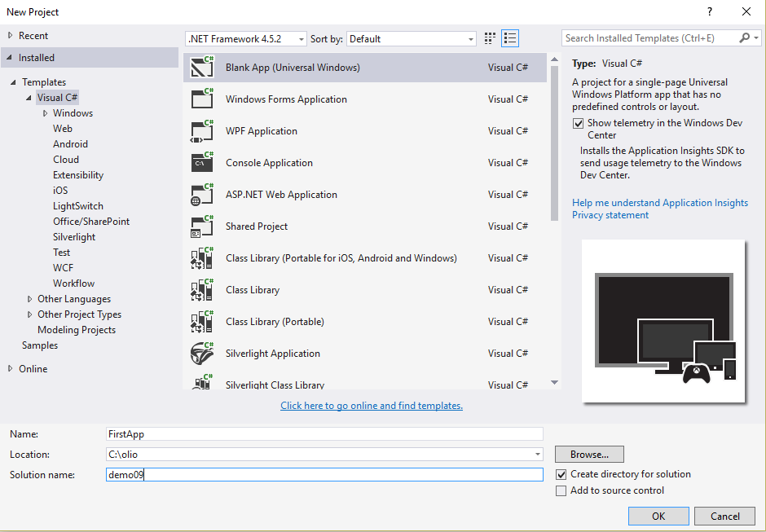The width and height of the screenshot is (766, 532).
Task: Switch to small icons view
Action: coord(490,38)
